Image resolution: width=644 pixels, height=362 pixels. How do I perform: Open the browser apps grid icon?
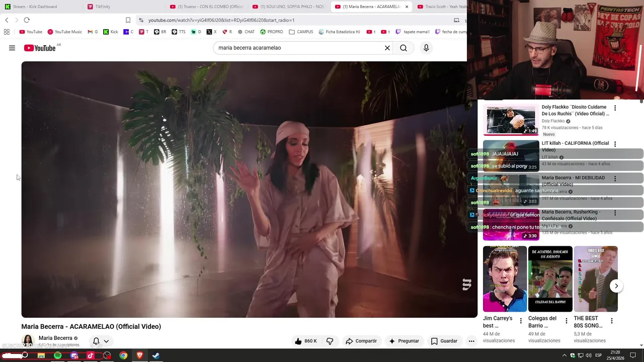(7, 32)
